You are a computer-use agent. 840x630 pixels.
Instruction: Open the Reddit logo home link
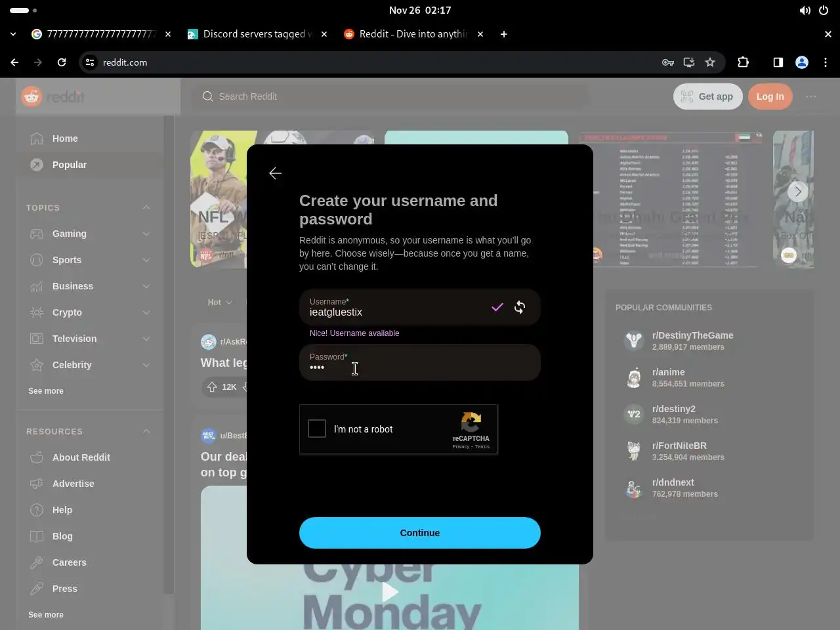[x=53, y=96]
